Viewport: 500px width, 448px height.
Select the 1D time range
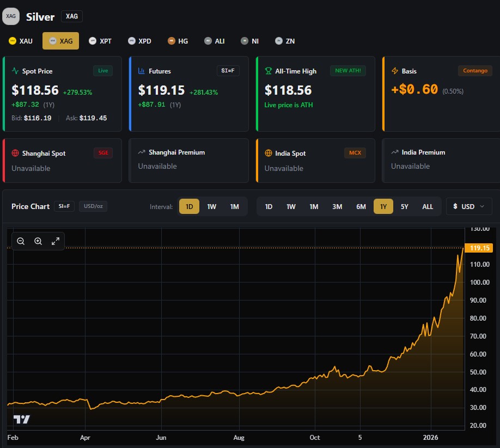tap(269, 206)
